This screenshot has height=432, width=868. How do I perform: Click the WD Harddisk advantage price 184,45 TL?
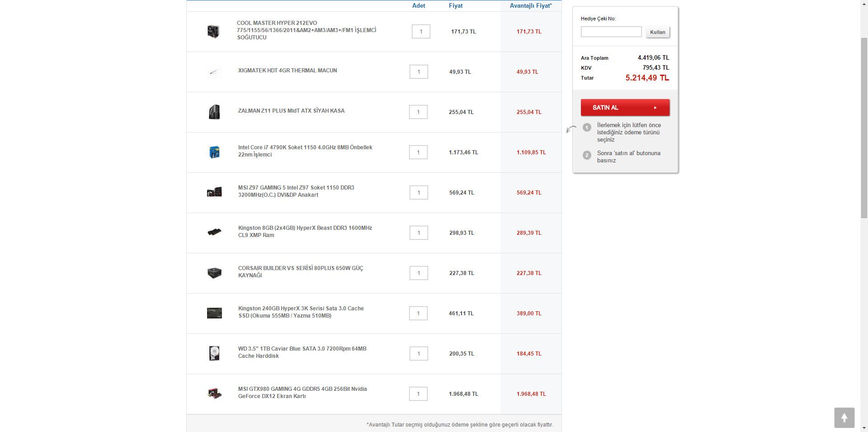tap(529, 354)
